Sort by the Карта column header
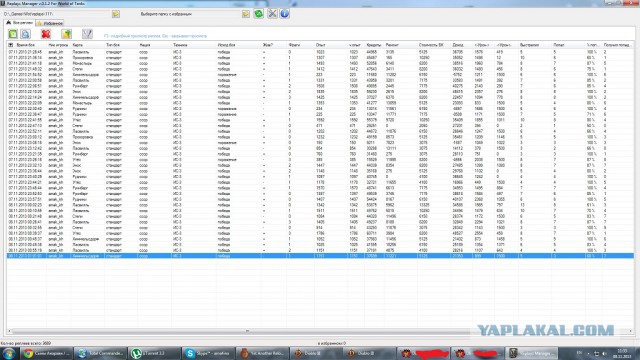Image resolution: width=640 pixels, height=360 pixels. coord(78,45)
